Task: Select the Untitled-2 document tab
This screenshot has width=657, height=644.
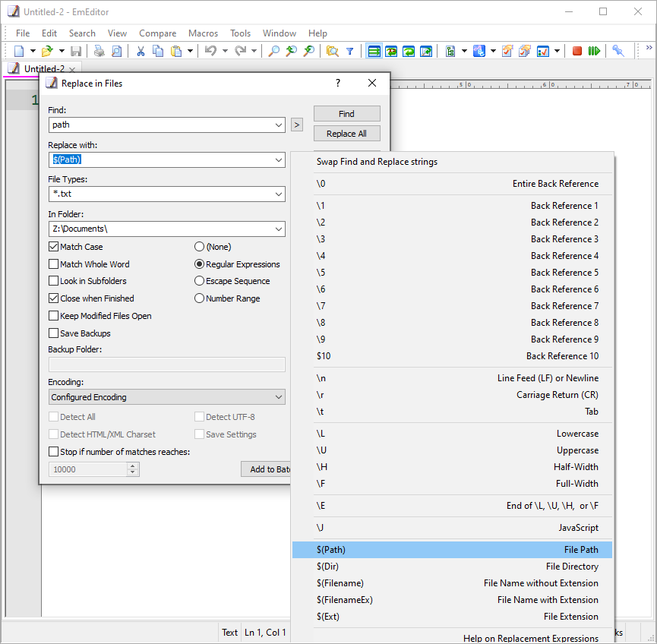Action: [x=42, y=68]
